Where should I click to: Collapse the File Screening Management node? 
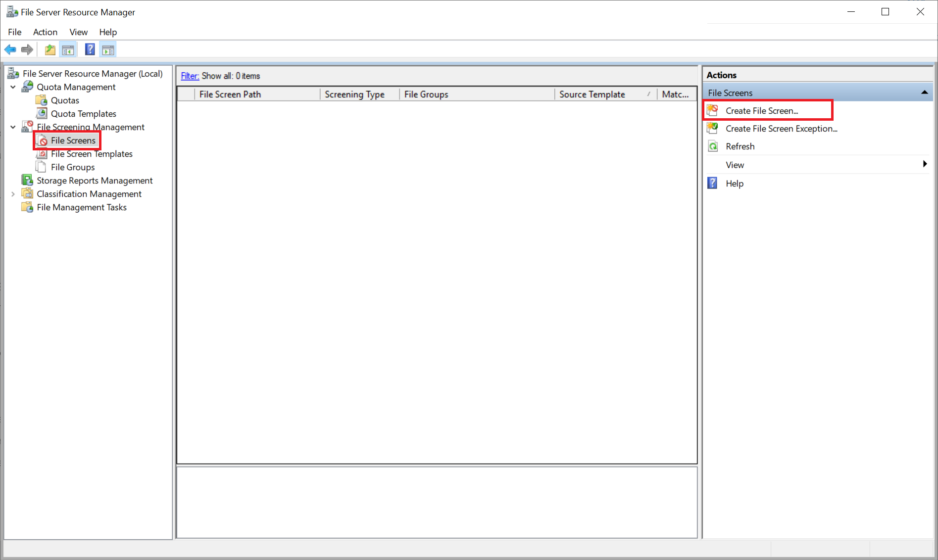coord(13,127)
